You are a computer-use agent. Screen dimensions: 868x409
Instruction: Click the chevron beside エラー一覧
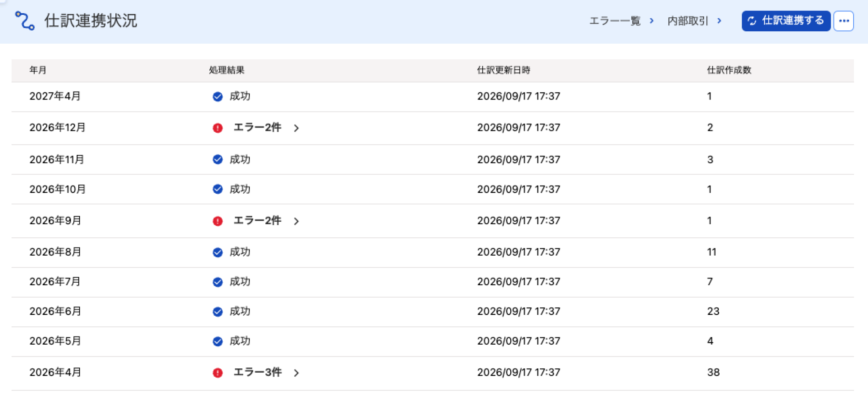(651, 21)
